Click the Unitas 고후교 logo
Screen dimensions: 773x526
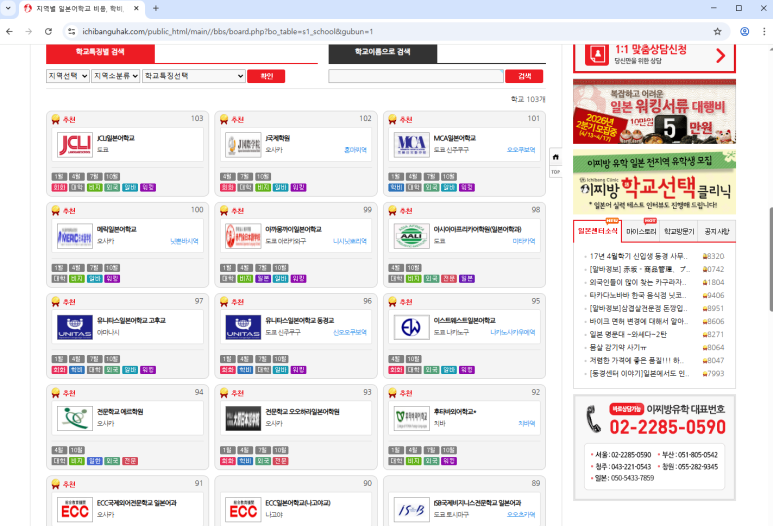[x=75, y=326]
